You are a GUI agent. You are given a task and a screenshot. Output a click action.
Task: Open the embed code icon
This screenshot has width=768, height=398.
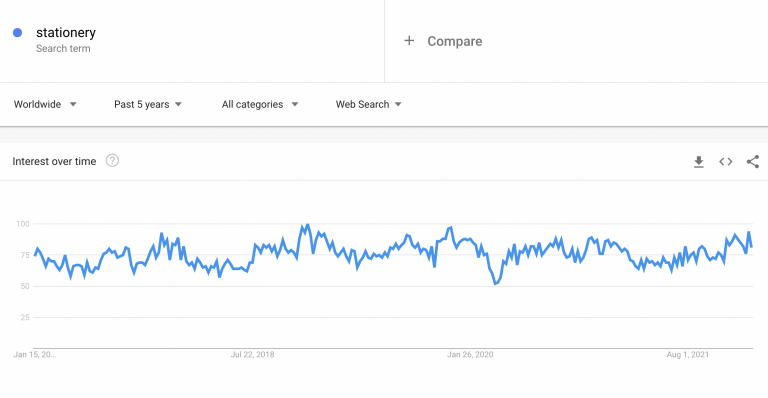[725, 162]
